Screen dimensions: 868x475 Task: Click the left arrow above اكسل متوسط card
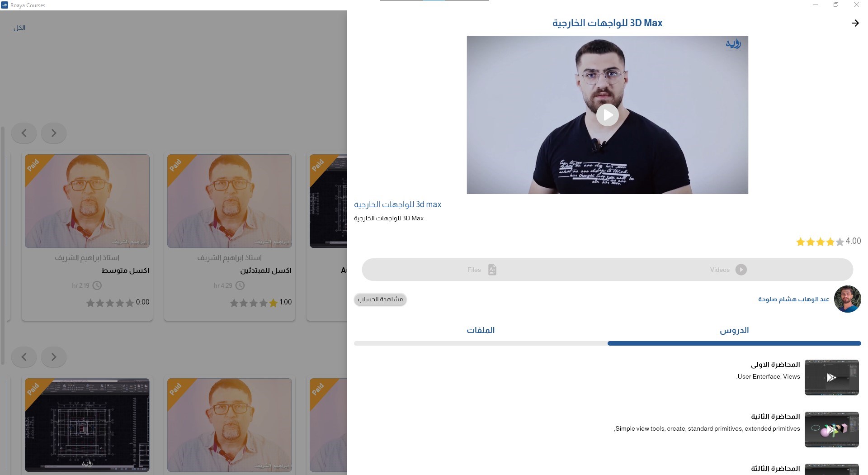click(24, 133)
